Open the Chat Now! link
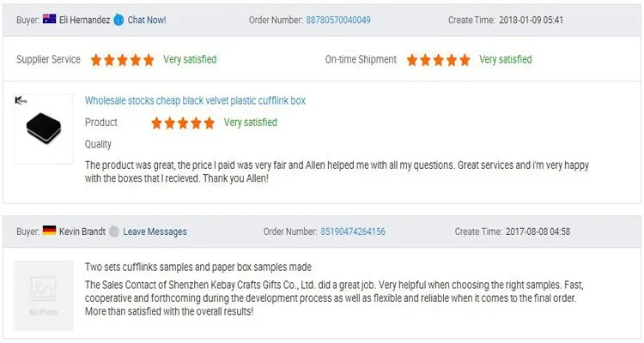 [x=147, y=20]
